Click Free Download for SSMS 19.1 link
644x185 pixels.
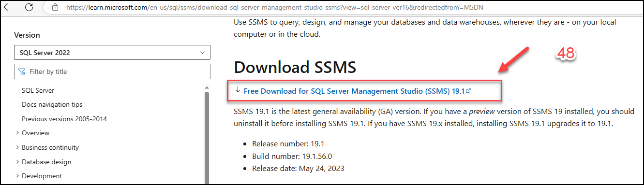[354, 91]
